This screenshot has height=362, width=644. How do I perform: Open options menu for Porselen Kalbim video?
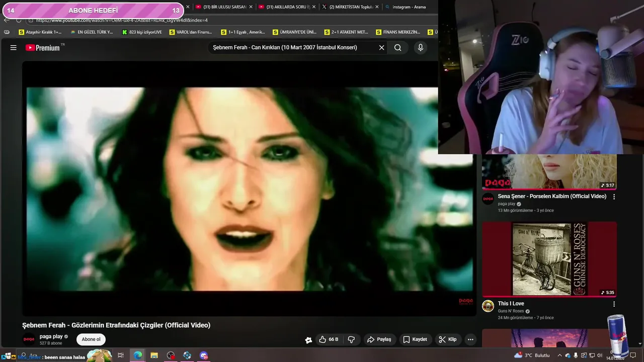pos(614,197)
